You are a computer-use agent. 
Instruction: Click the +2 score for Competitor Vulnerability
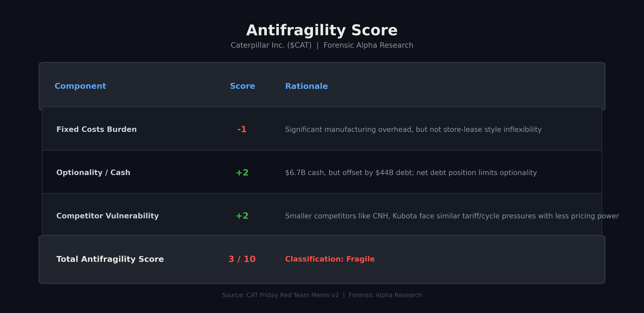point(242,216)
